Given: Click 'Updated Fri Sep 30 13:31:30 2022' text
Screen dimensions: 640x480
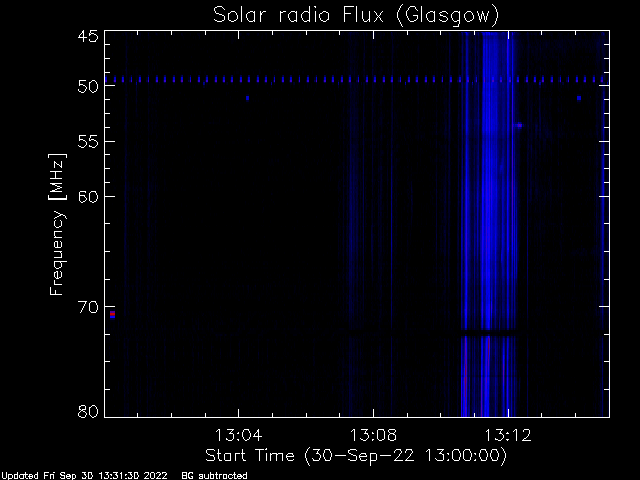Looking at the screenshot, I should click(x=84, y=476).
